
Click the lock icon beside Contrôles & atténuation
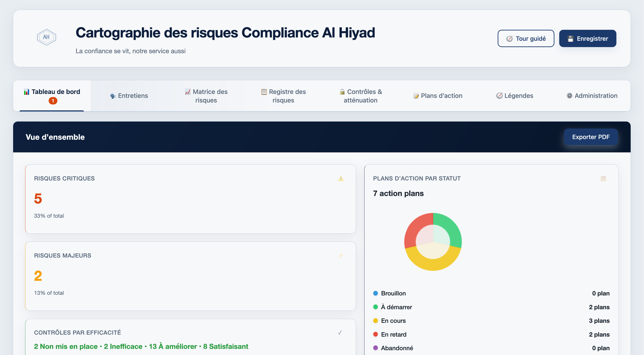[x=342, y=92]
